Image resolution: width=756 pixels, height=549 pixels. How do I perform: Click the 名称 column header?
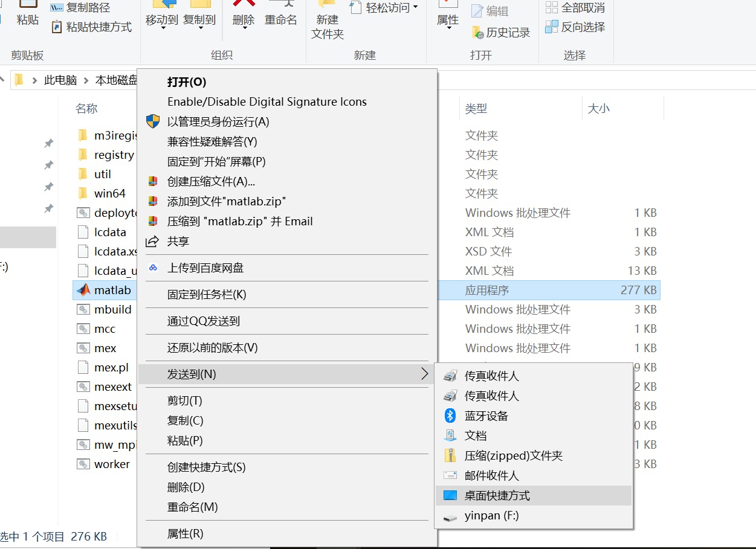pos(86,109)
